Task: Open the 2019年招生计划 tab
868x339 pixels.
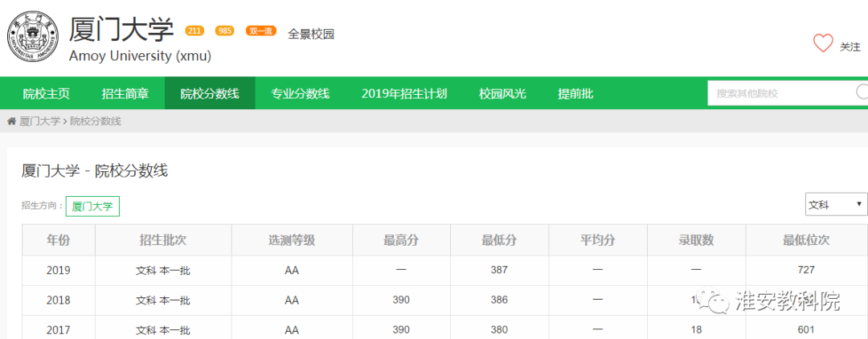Action: 404,93
